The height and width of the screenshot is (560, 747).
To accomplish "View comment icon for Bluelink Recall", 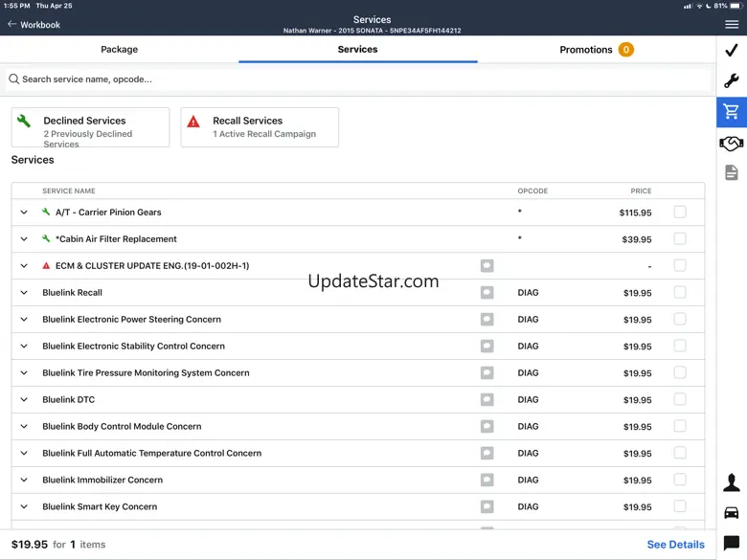I will 487,293.
